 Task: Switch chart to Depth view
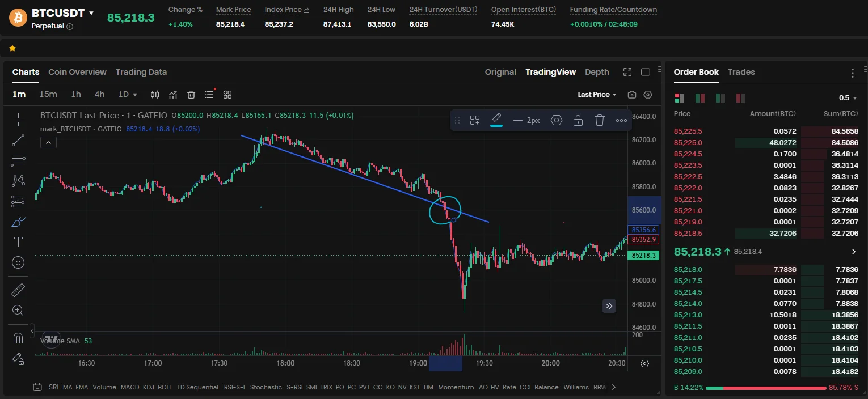(x=597, y=72)
